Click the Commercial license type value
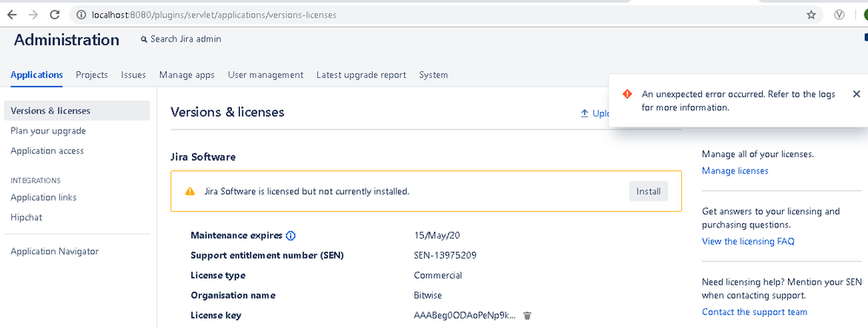This screenshot has width=868, height=329. [438, 275]
